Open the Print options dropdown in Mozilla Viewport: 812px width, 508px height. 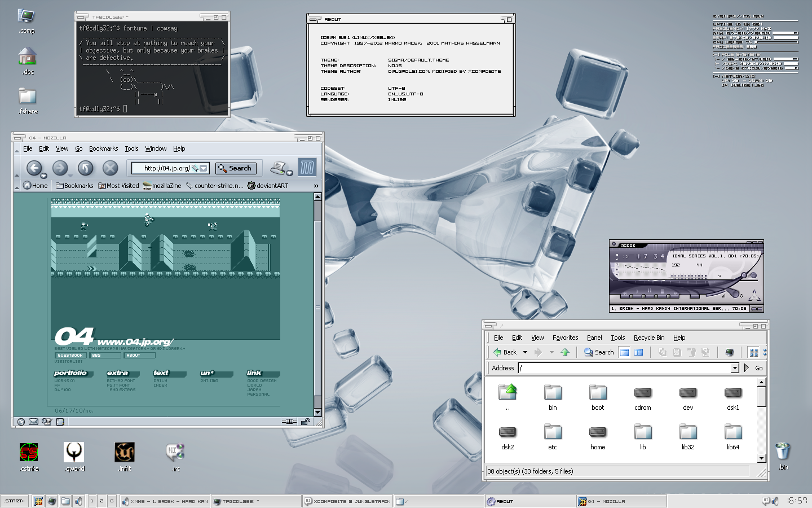coord(289,173)
